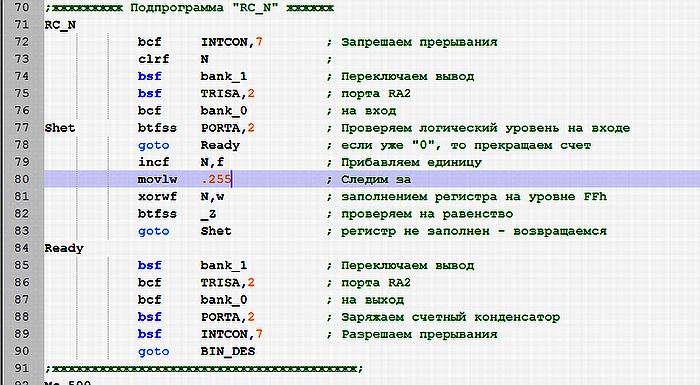Click the Shet label on line 77
Screen dimensions: 700x385
pos(60,128)
